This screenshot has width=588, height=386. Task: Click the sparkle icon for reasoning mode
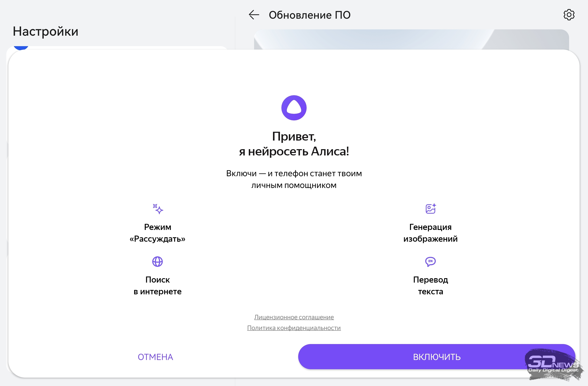158,209
